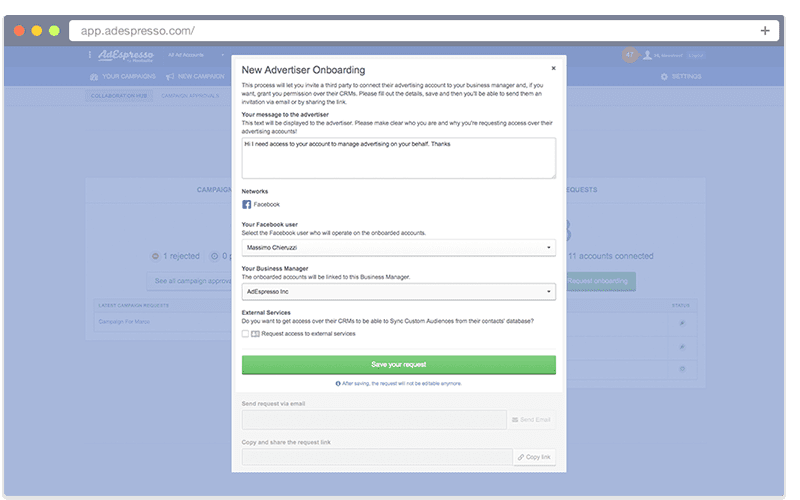Click the Copy link button
This screenshot has height=500, width=800.
click(x=534, y=457)
